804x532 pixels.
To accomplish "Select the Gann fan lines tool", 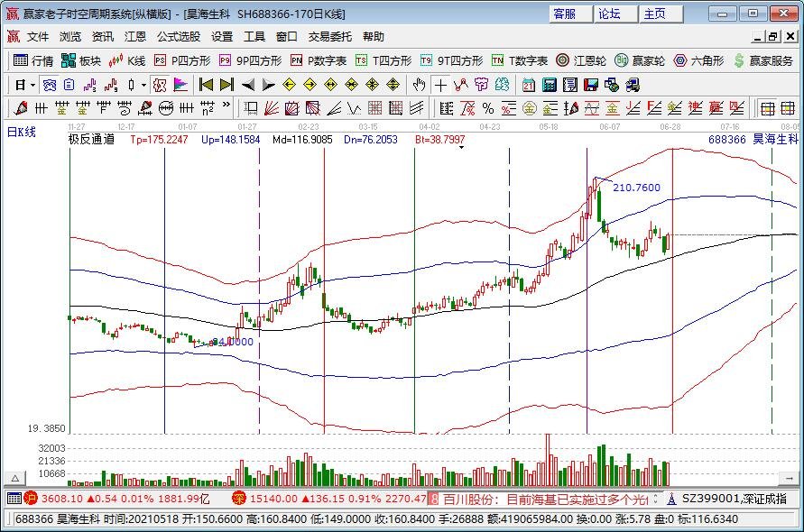I will click(272, 109).
